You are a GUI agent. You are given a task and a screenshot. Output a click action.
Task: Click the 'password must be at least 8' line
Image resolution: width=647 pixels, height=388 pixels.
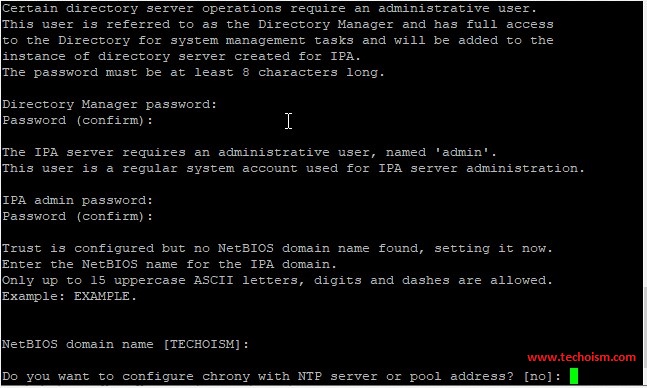click(x=194, y=73)
